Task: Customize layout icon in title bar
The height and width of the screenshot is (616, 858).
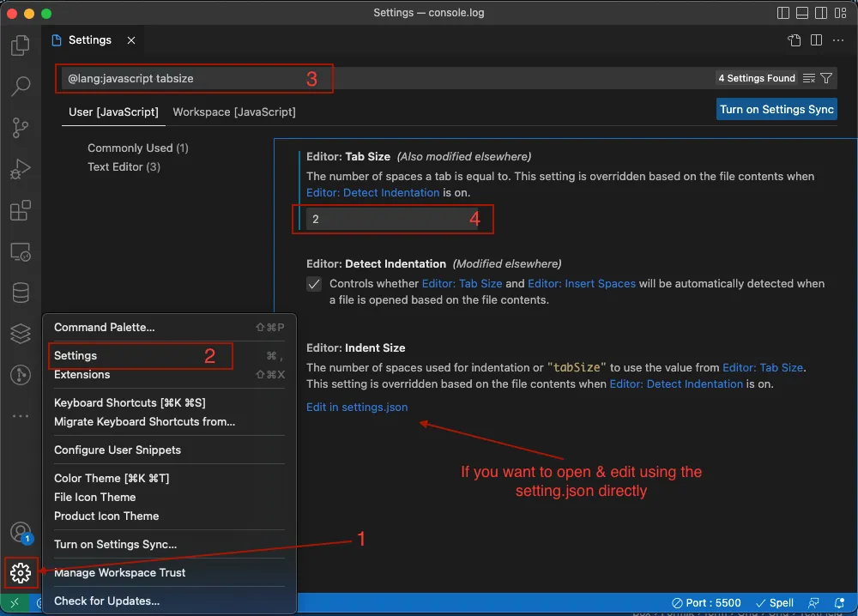Action: point(841,13)
